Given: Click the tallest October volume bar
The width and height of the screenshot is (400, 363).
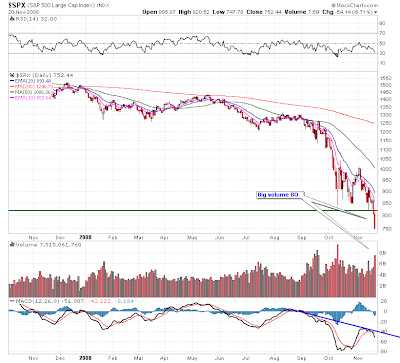Looking at the screenshot, I should pos(338,271).
